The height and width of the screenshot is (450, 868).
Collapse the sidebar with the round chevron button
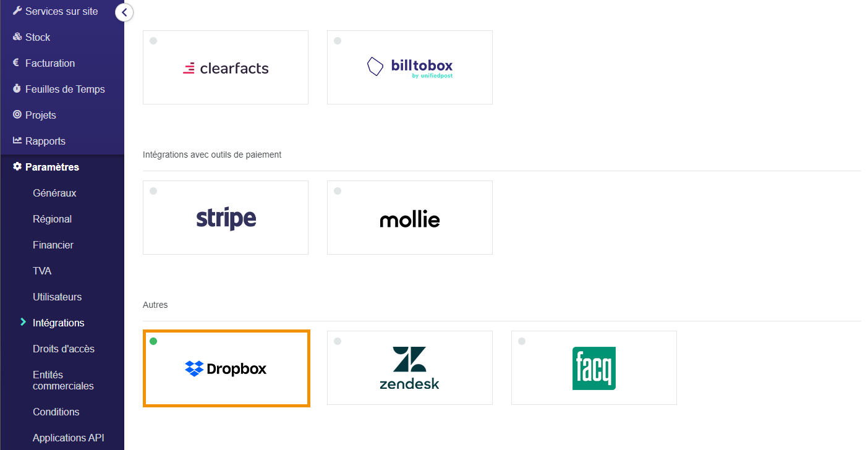pos(124,12)
